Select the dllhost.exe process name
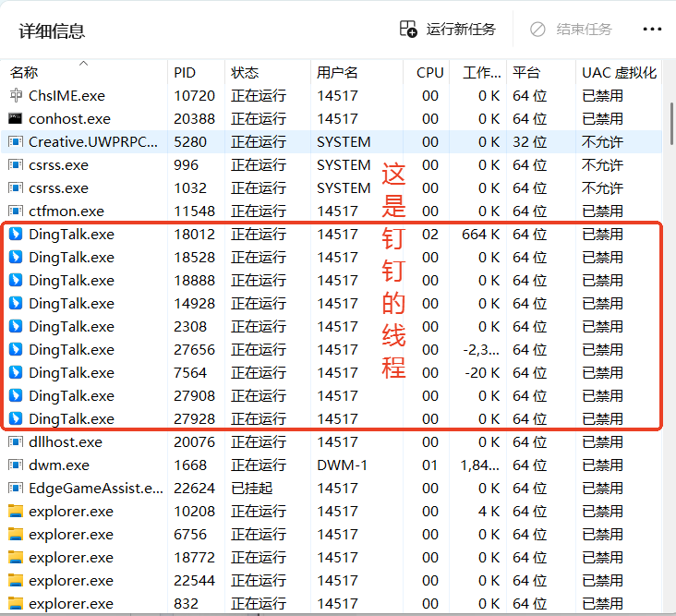 pos(66,442)
